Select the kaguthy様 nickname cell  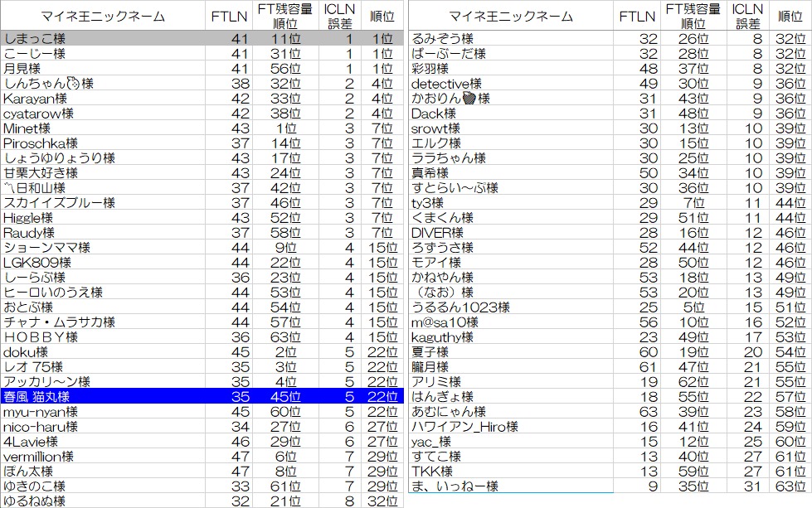click(512, 337)
